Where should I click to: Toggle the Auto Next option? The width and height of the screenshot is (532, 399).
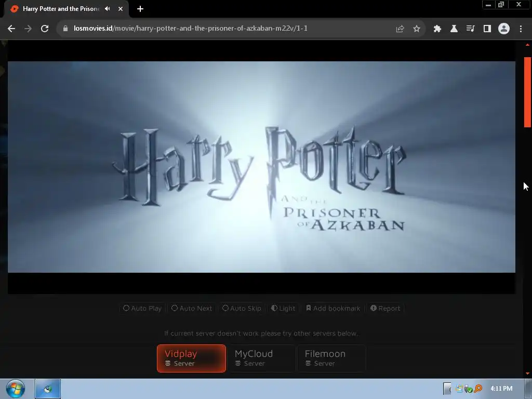(192, 309)
